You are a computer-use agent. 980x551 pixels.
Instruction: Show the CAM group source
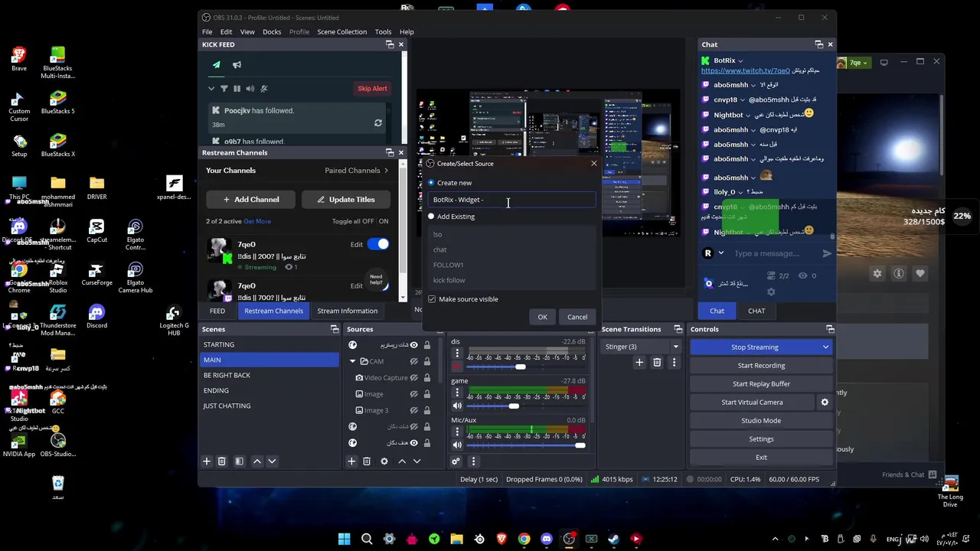pos(413,361)
